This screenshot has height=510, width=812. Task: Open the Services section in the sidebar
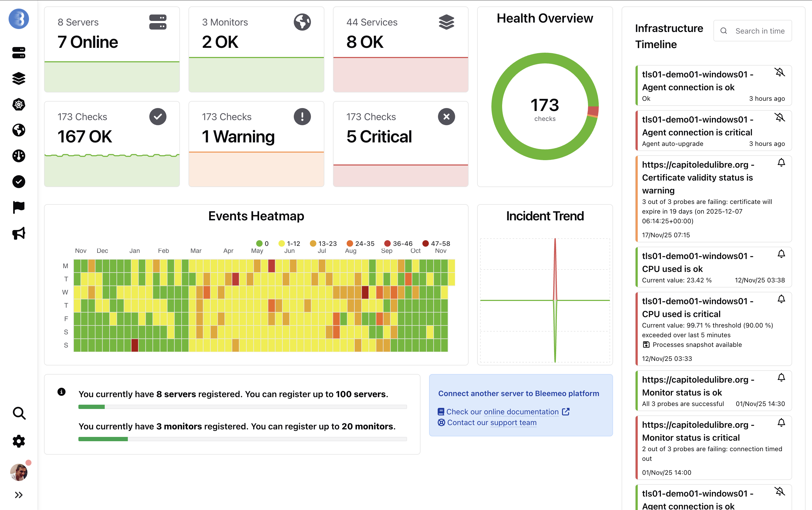pos(19,78)
